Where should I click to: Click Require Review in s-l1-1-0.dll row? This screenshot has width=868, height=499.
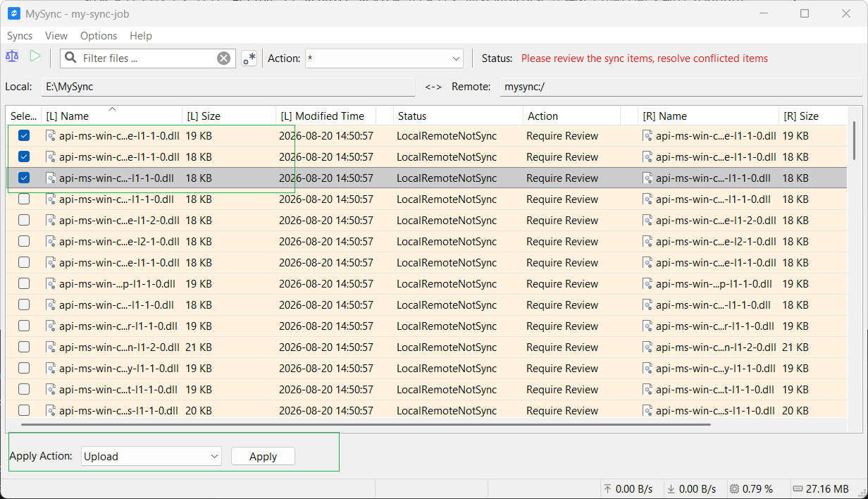click(562, 411)
